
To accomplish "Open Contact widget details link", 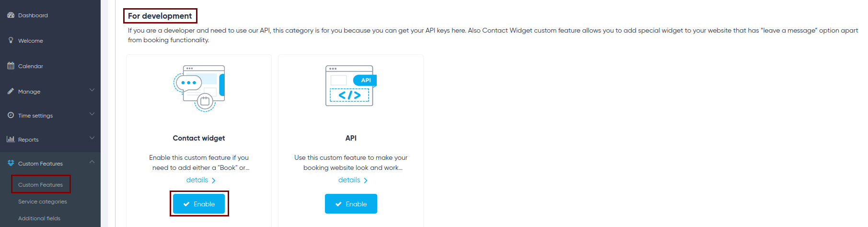I will pyautogui.click(x=200, y=180).
